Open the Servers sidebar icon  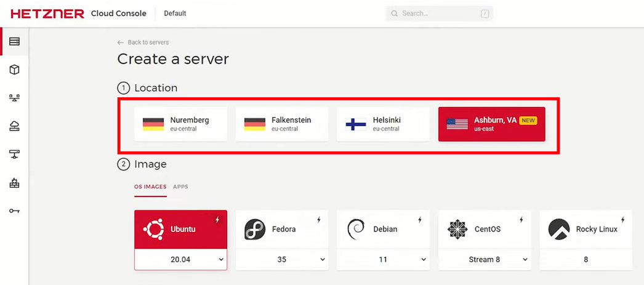tap(14, 41)
